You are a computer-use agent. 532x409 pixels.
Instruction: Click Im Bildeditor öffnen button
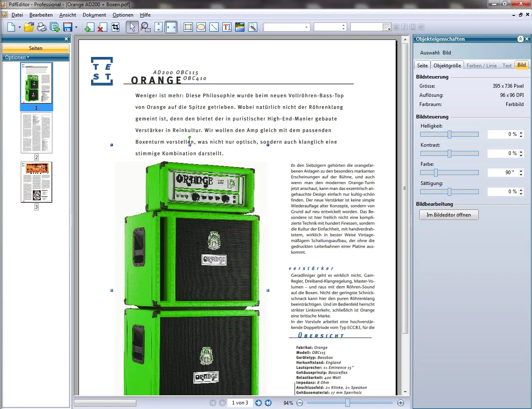[x=449, y=215]
